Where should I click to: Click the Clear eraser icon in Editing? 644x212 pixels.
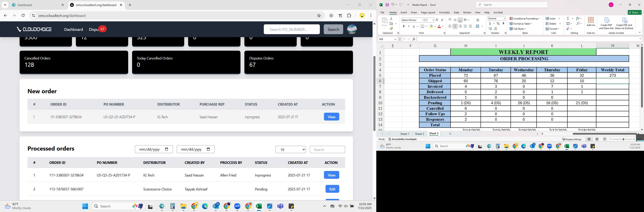568,28
